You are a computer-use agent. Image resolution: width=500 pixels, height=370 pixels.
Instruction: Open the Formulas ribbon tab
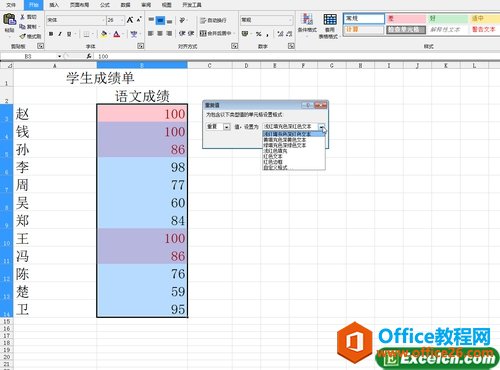click(105, 5)
